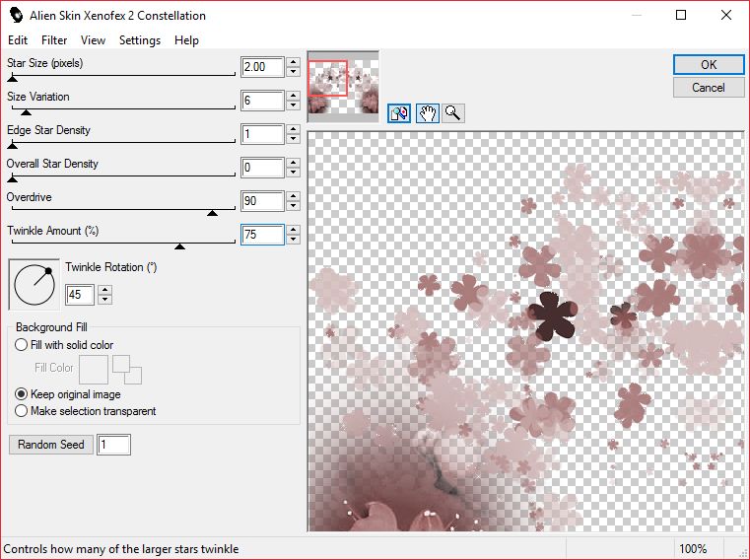The height and width of the screenshot is (560, 750).
Task: Click the Star Size value field
Action: click(x=262, y=67)
